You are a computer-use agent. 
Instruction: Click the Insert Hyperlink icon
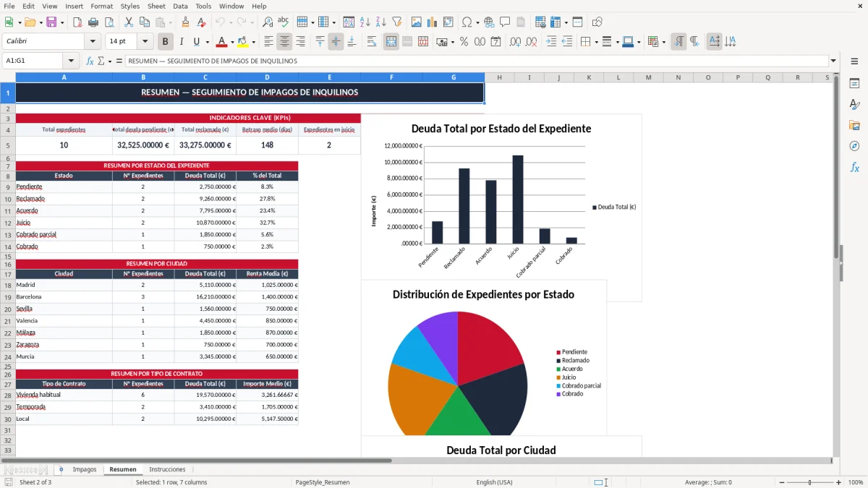point(489,22)
